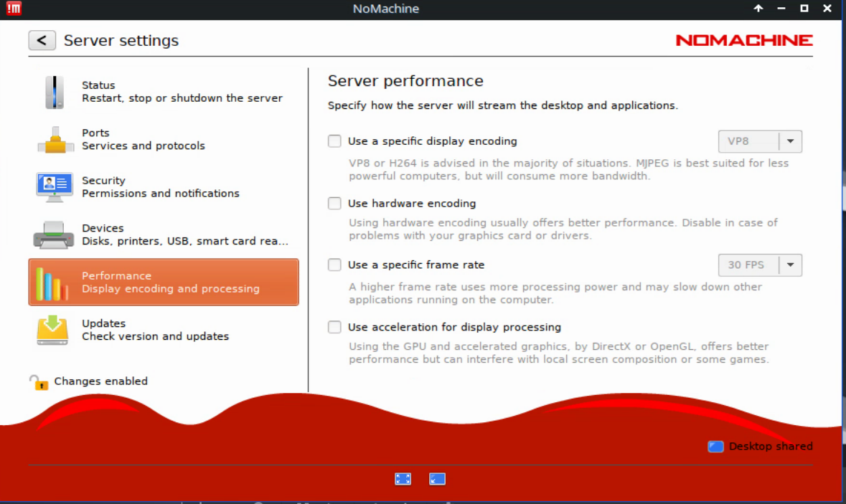The width and height of the screenshot is (846, 504).
Task: Click the Status server tower icon
Action: pos(54,92)
